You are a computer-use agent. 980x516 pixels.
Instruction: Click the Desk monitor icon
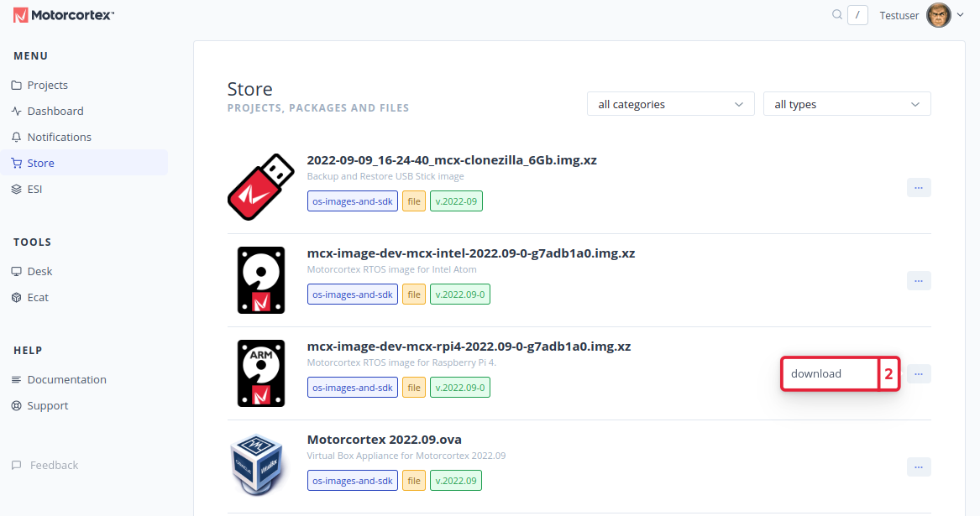[17, 271]
